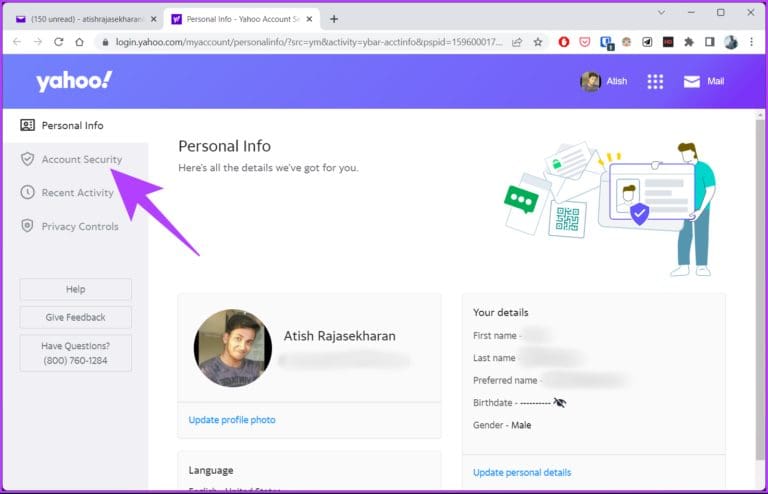Open a new browser tab
The width and height of the screenshot is (768, 494).
click(x=334, y=19)
